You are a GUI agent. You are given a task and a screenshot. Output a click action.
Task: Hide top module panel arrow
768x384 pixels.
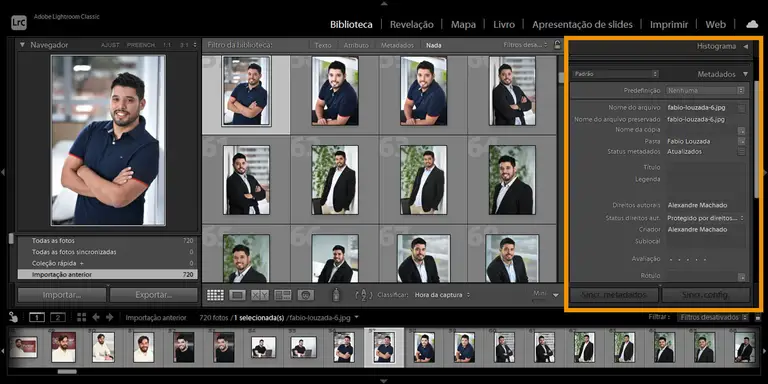point(384,3)
